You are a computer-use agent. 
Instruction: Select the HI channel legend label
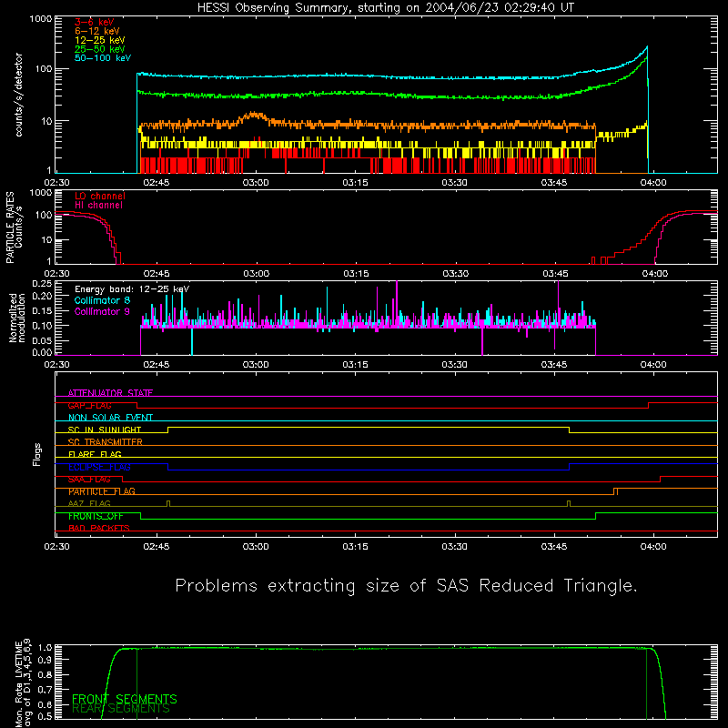click(x=98, y=206)
